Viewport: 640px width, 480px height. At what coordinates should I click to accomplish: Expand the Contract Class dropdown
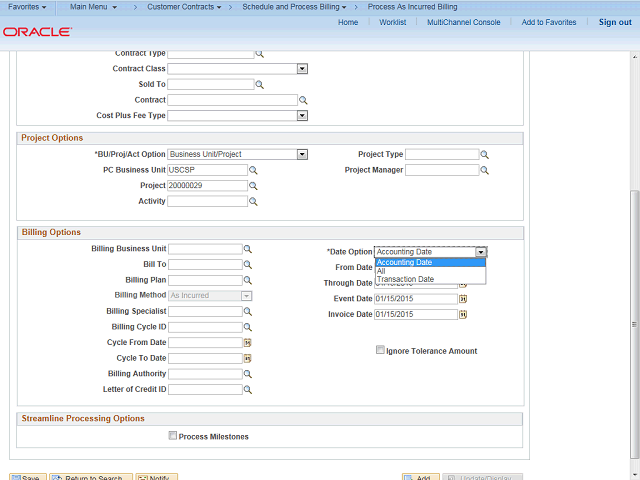tap(302, 69)
